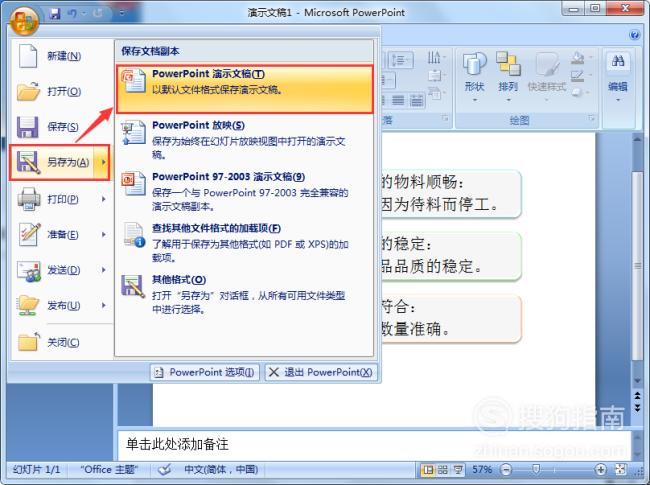
Task: Expand the Publish submenu arrow
Action: tap(104, 306)
